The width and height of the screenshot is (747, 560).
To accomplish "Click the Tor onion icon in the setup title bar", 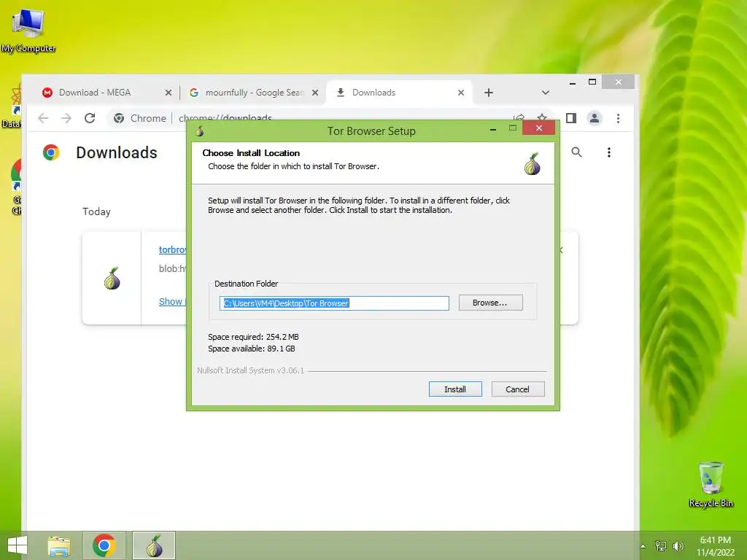I will 200,131.
